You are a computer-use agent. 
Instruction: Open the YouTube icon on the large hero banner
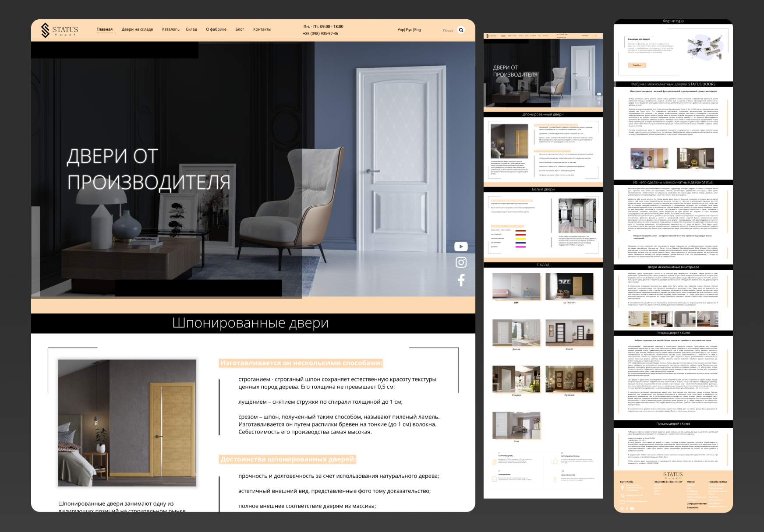click(x=461, y=247)
